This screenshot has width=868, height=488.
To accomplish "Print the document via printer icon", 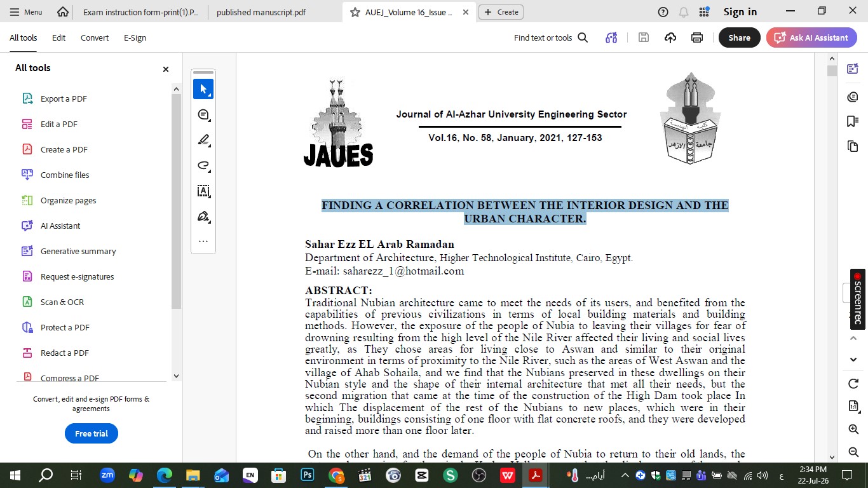I will (x=697, y=37).
